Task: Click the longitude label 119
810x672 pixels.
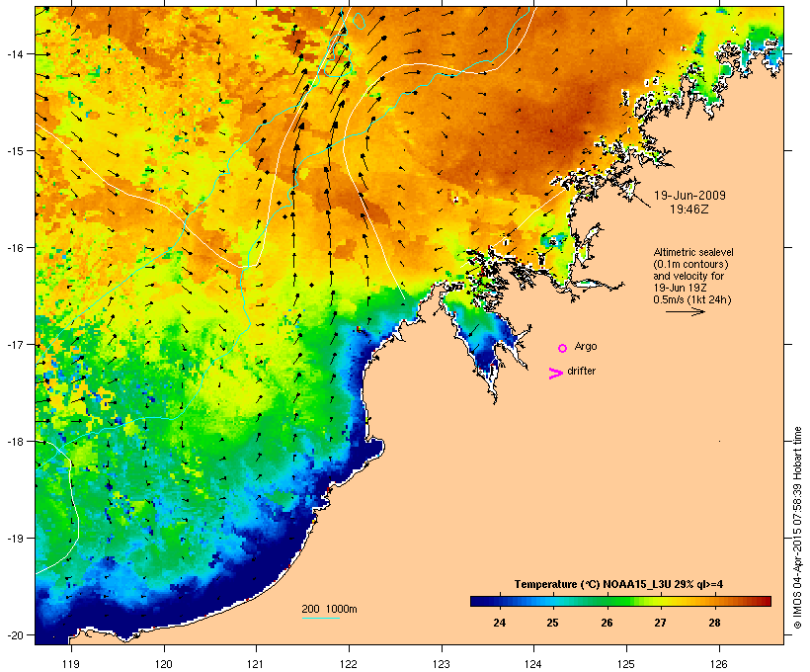Action: click(x=71, y=664)
